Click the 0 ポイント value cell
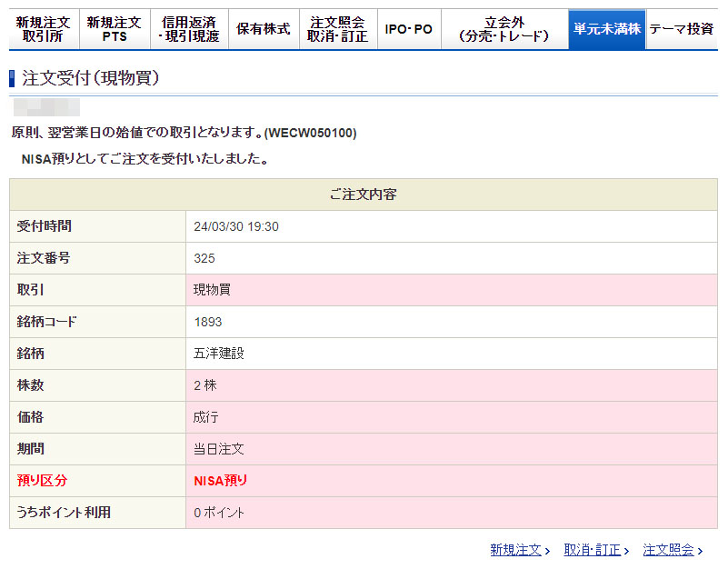 219,513
